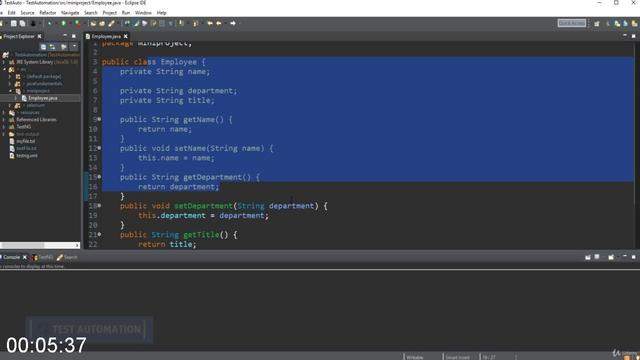The width and height of the screenshot is (640, 360).
Task: Click the Open Console icon in Console toolbar
Action: [611, 257]
